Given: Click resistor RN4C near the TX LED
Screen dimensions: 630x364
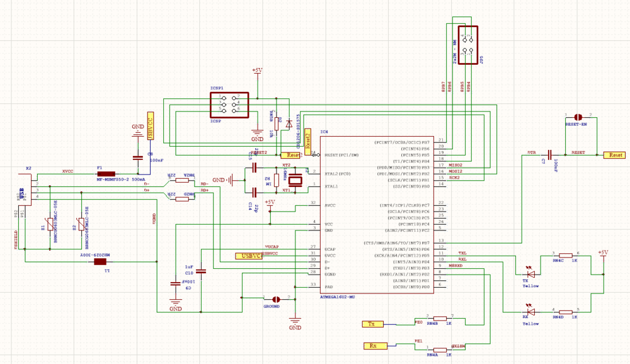Looking at the screenshot, I should (564, 256).
